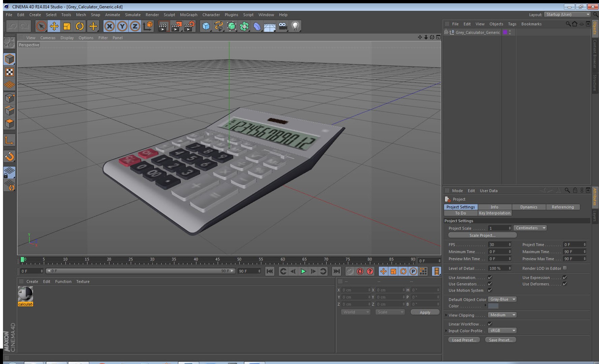Image resolution: width=599 pixels, height=364 pixels.
Task: Click the Load Preset button
Action: pos(464,340)
